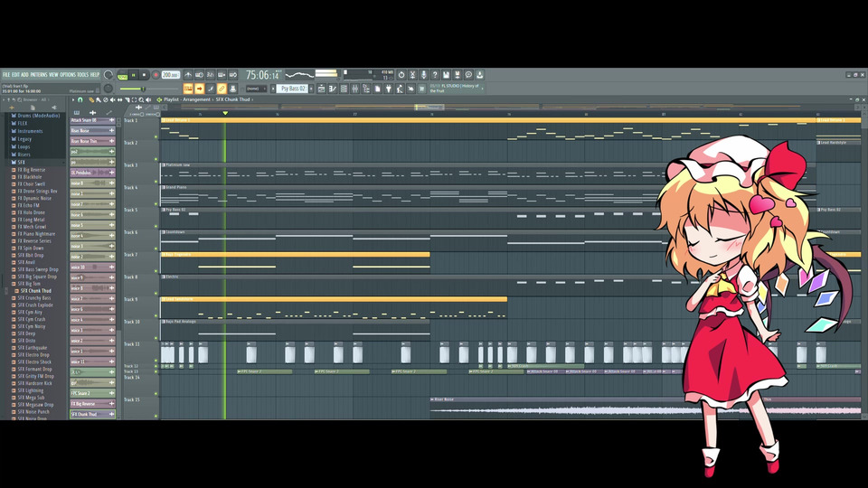This screenshot has height=488, width=868.
Task: Open the (none) snap dropdown
Action: (256, 89)
